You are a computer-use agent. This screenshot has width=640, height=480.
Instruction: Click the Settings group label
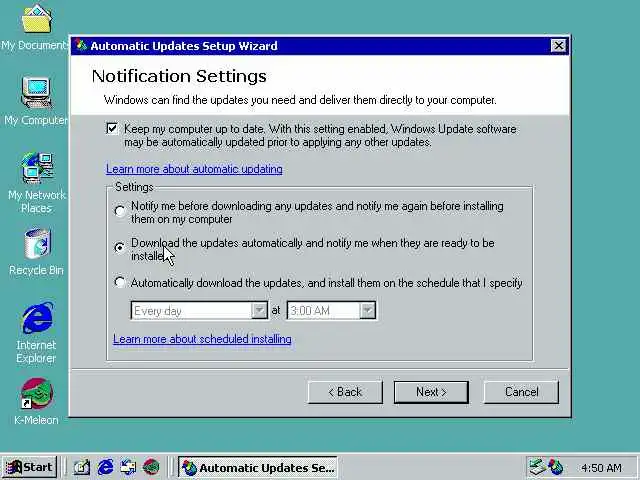tap(134, 187)
